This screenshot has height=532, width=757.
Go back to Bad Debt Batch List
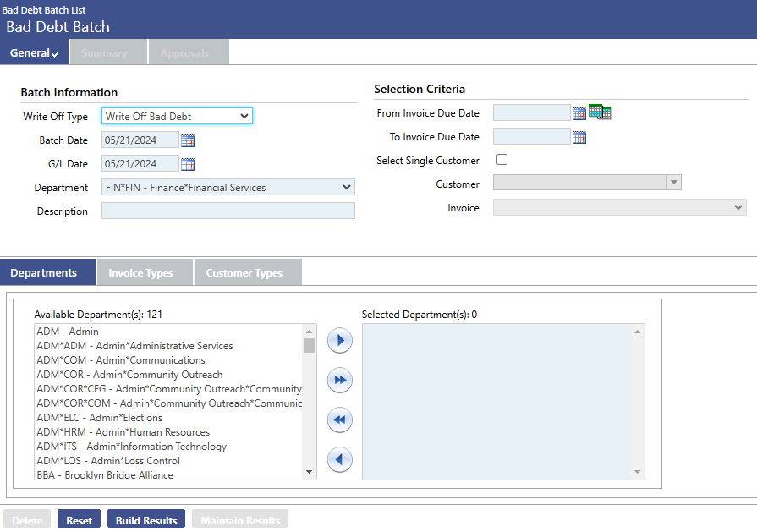[43, 9]
